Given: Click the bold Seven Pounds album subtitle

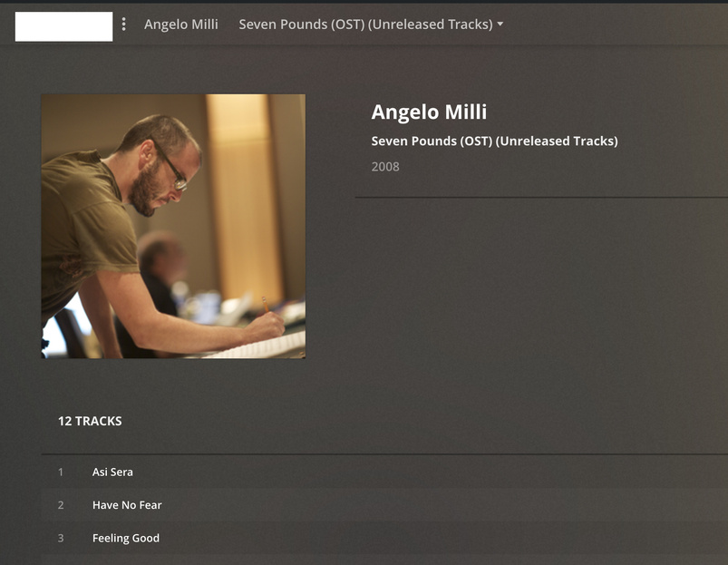Looking at the screenshot, I should pyautogui.click(x=494, y=141).
